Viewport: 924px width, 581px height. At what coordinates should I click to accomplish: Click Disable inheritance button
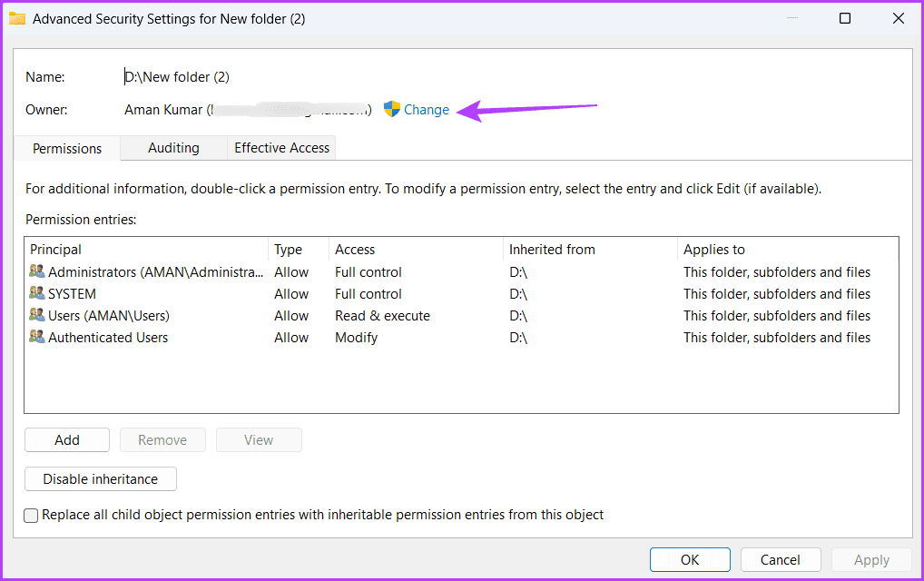pos(101,479)
